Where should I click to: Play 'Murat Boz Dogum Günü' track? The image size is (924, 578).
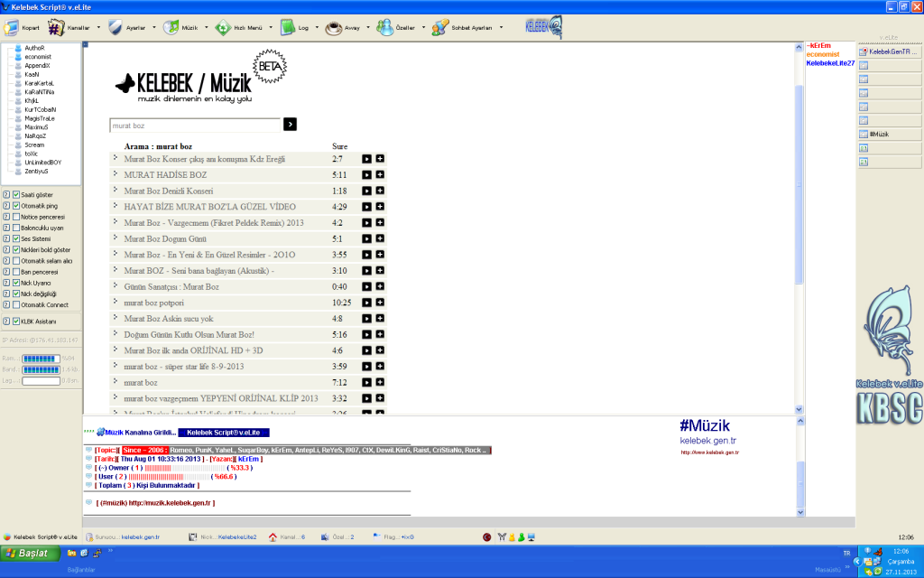(366, 238)
